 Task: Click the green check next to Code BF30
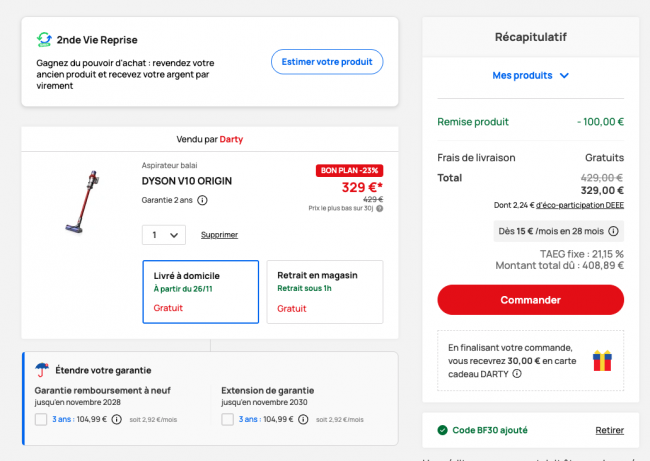point(442,430)
